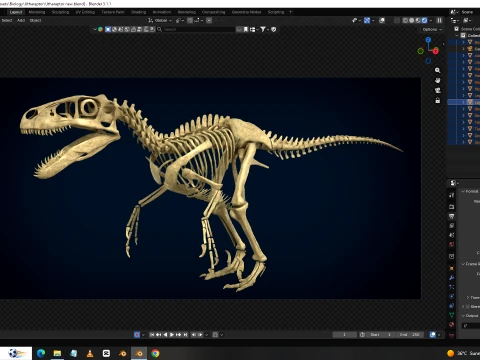Switch to Shading workspace tab
This screenshot has width=480, height=360.
click(138, 12)
